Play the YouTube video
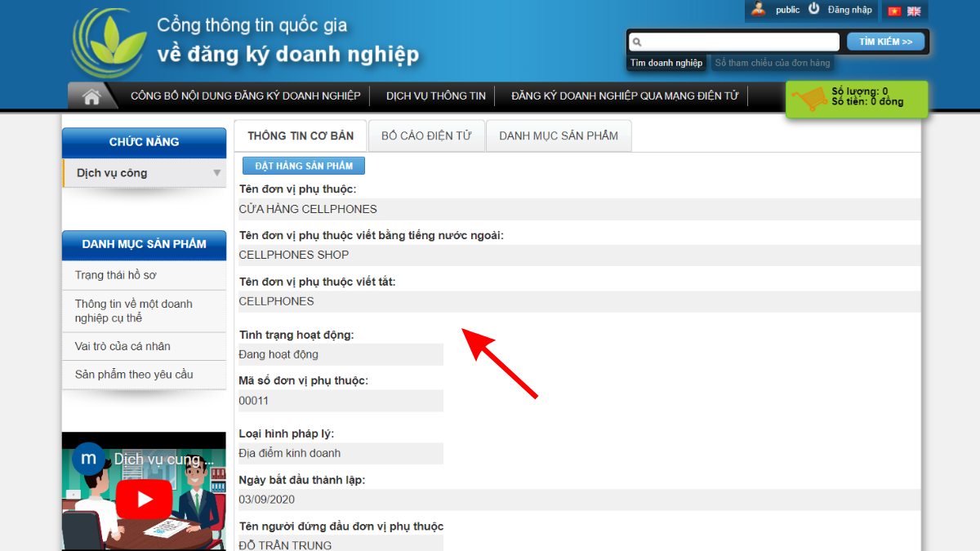 click(144, 499)
